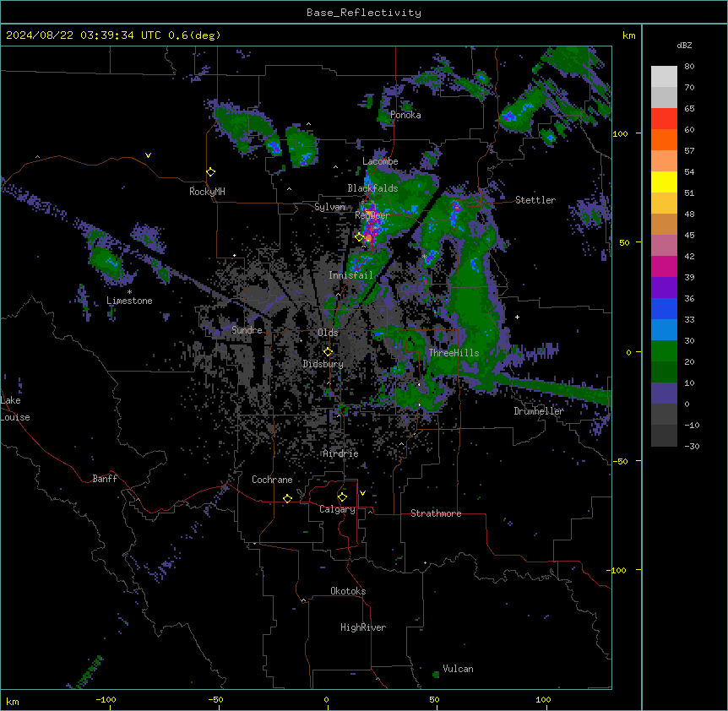Click the -50 tick on right axis
The height and width of the screenshot is (711, 728).
(620, 461)
